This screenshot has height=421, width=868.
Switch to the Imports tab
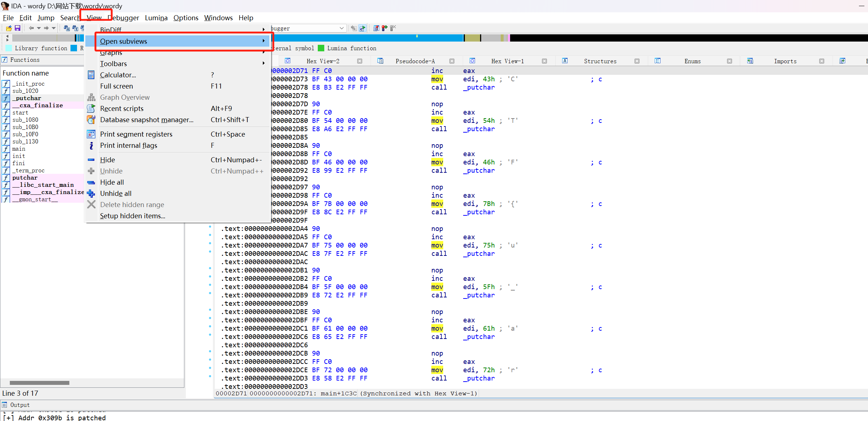point(785,61)
